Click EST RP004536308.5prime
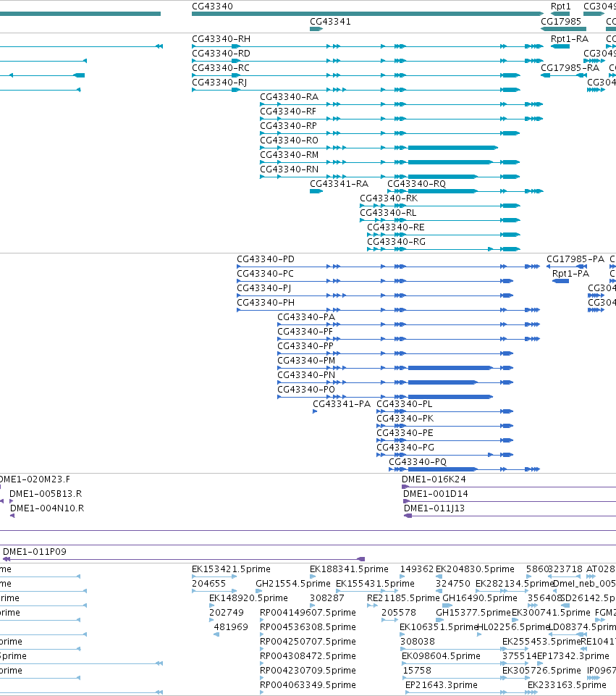The image size is (616, 696). pos(308,627)
